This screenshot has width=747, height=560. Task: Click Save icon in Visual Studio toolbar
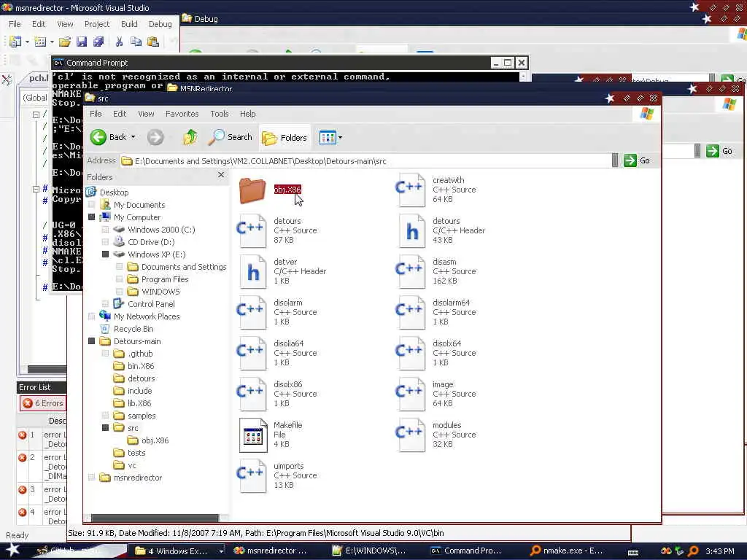(82, 42)
